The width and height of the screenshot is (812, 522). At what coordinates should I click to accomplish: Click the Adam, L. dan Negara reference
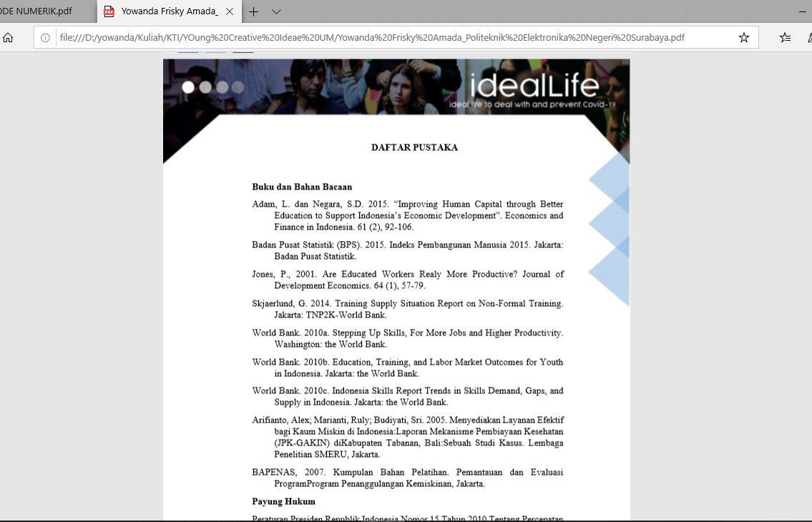point(408,215)
